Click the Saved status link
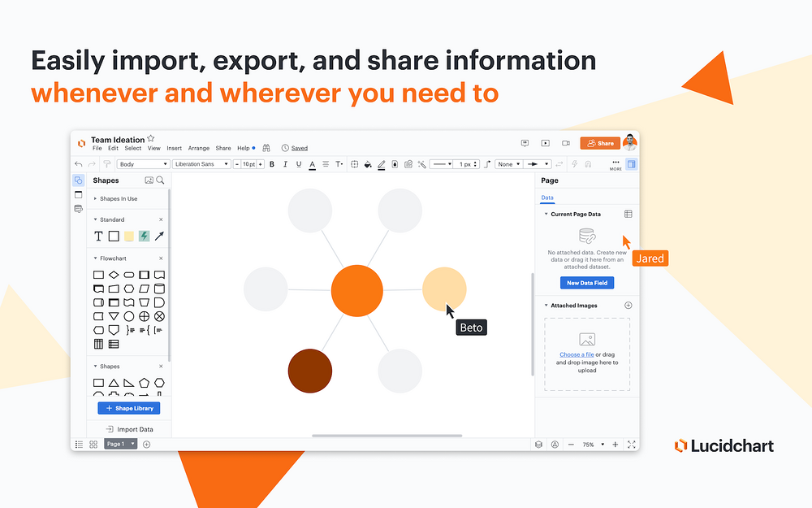The width and height of the screenshot is (812, 508). tap(300, 148)
